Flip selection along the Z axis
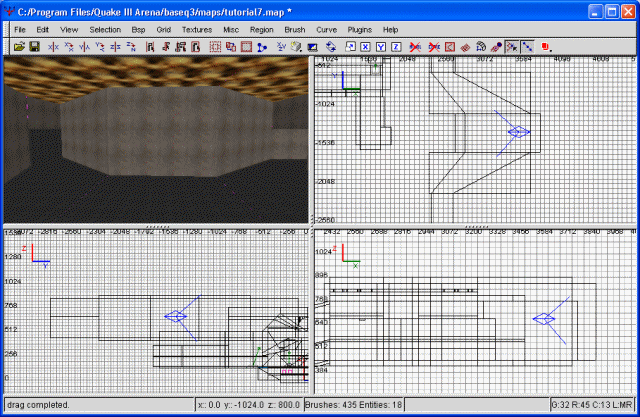The image size is (640, 417). tap(115, 47)
